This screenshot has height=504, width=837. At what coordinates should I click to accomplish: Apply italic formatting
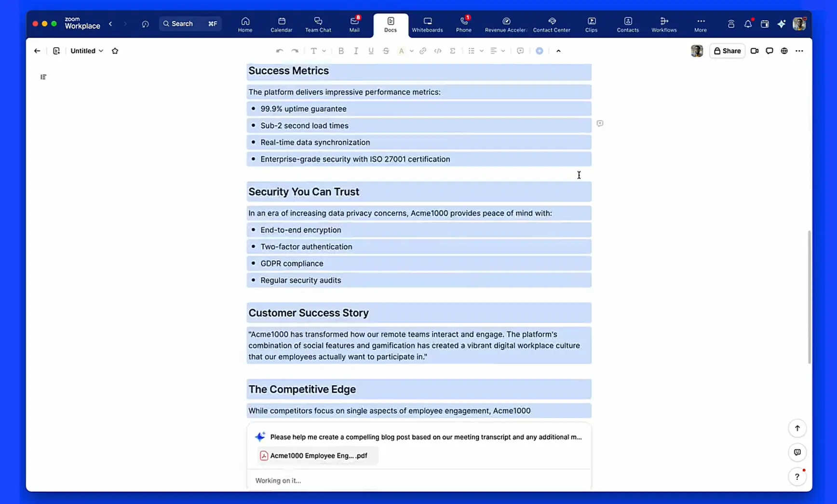click(x=356, y=51)
